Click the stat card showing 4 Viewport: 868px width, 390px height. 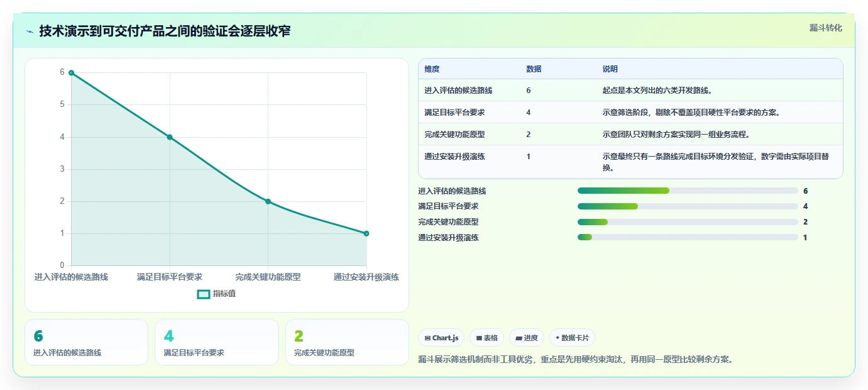[216, 342]
